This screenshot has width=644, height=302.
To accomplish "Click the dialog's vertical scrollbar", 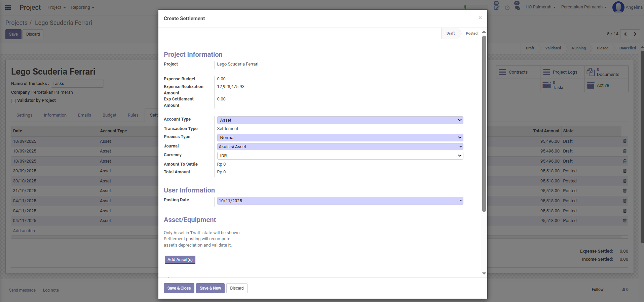I will click(x=484, y=124).
